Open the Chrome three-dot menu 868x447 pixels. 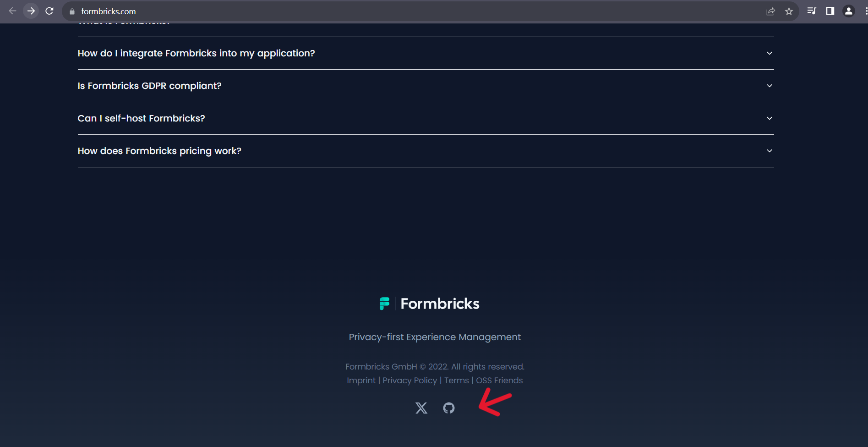(x=864, y=11)
